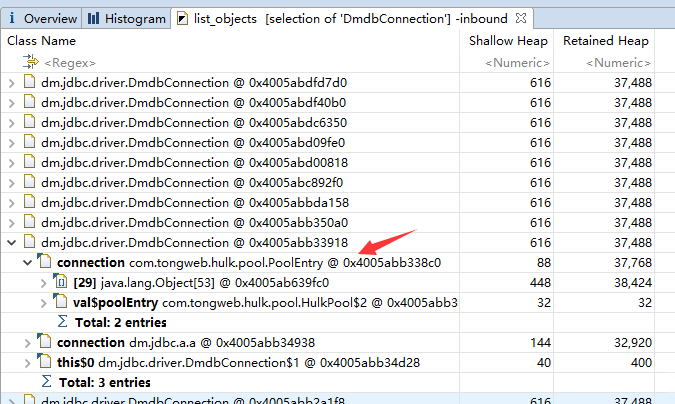Click the Class Name Regex filter field
The height and width of the screenshot is (404, 675).
pos(70,63)
